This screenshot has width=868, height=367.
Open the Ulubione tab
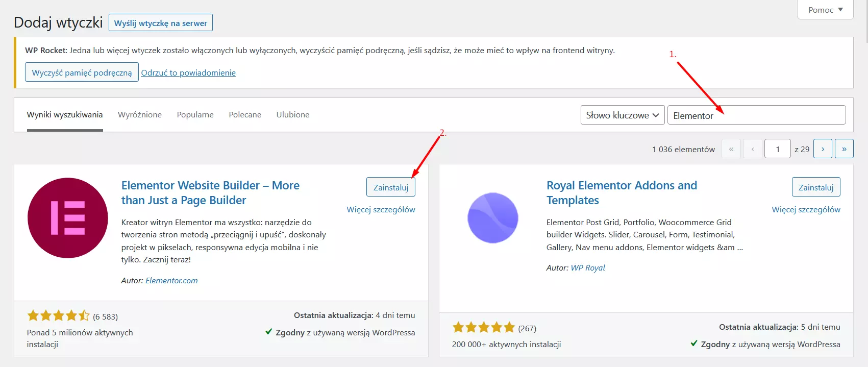(x=293, y=115)
